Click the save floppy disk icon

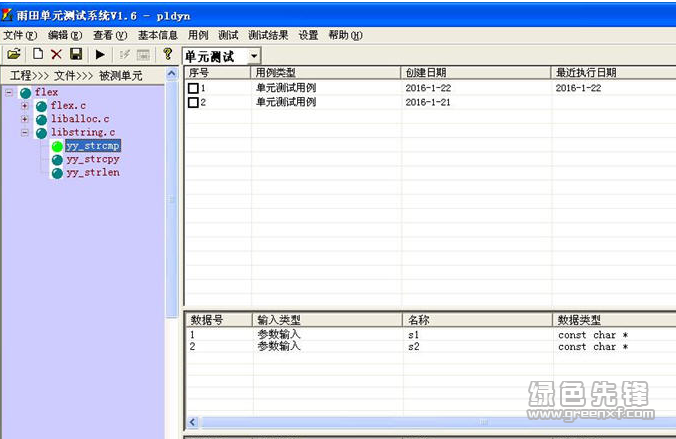(x=76, y=54)
